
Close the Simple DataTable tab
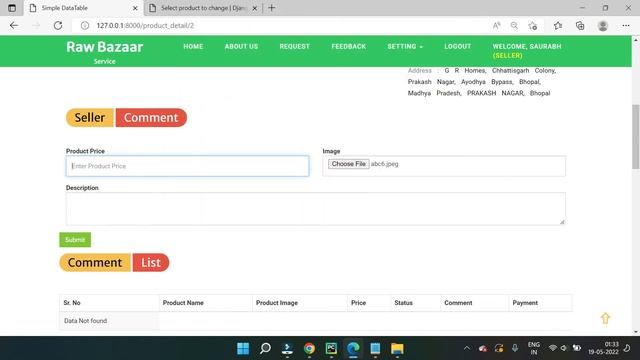point(135,8)
